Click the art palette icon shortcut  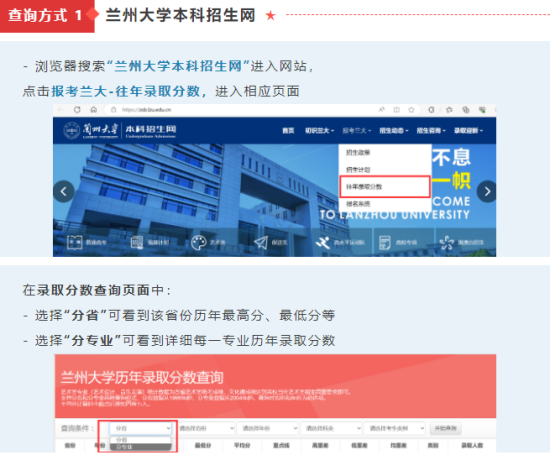click(199, 242)
